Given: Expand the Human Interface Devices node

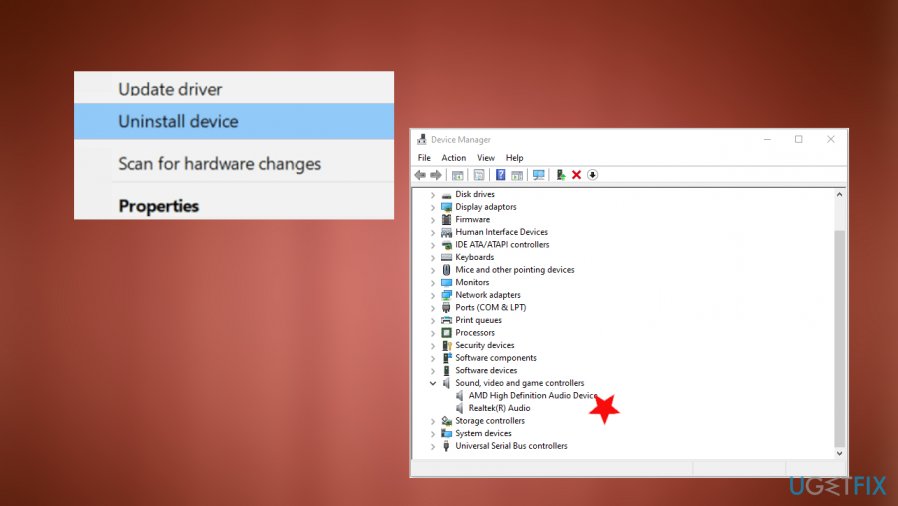Looking at the screenshot, I should pos(433,232).
